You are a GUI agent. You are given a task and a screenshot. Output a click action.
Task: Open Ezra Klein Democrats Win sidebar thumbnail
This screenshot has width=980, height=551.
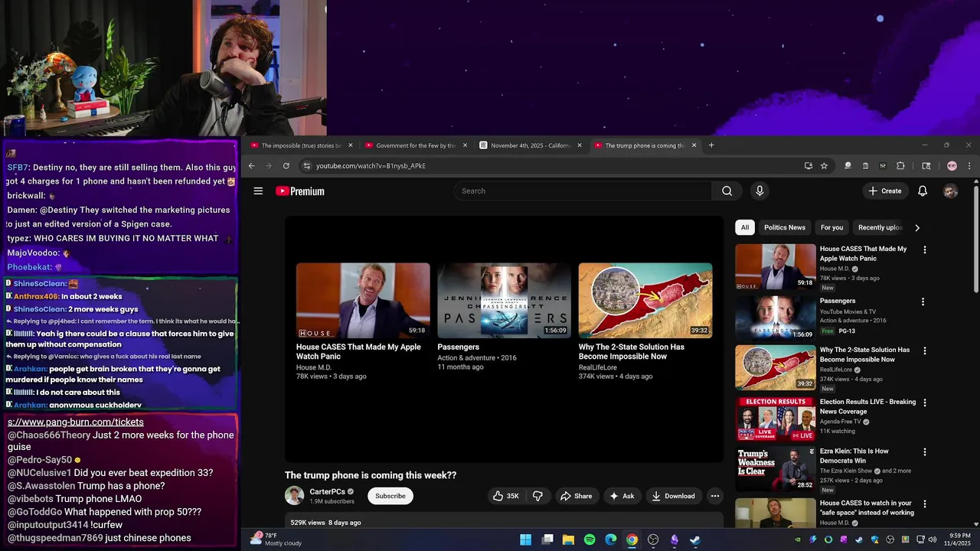776,468
